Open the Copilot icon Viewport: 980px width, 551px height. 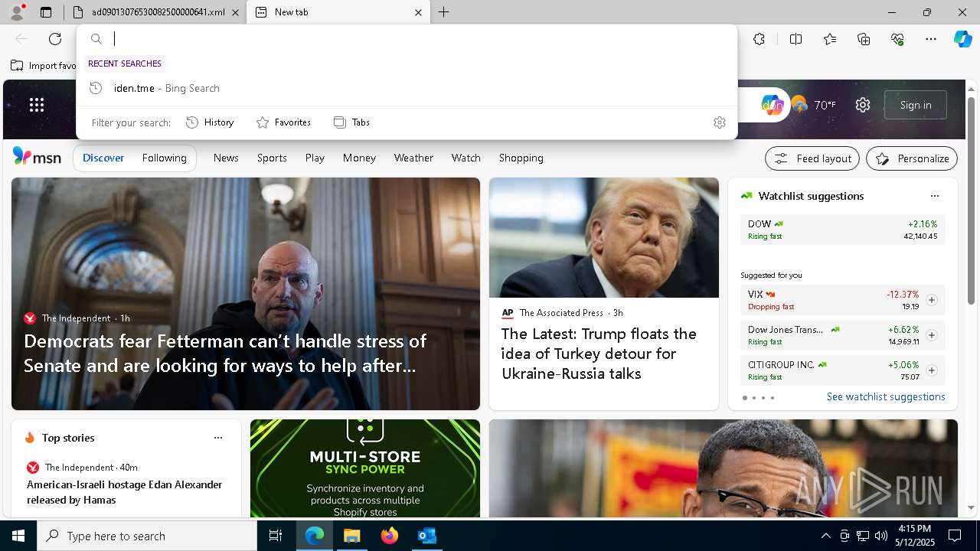[x=962, y=39]
